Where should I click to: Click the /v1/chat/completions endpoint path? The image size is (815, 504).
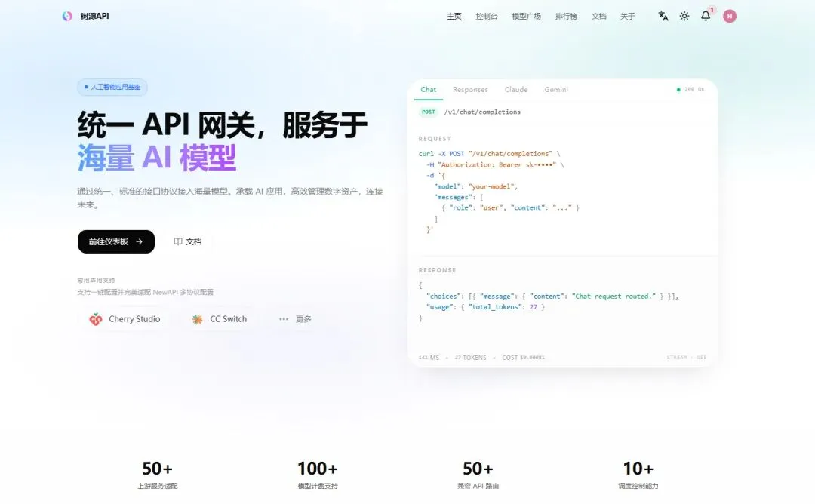(482, 112)
